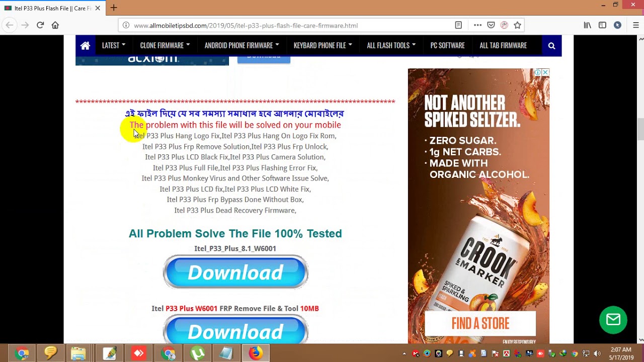The height and width of the screenshot is (362, 644).
Task: Close the Crook & Marker ad
Action: [x=545, y=72]
